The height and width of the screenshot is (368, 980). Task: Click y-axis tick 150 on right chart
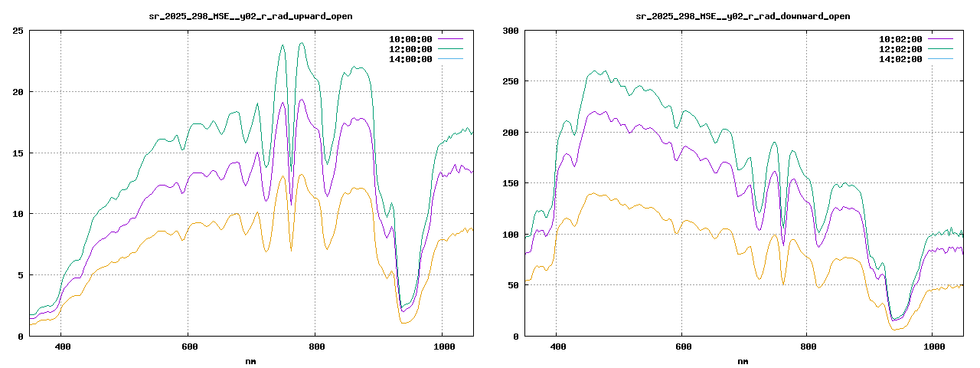click(510, 183)
